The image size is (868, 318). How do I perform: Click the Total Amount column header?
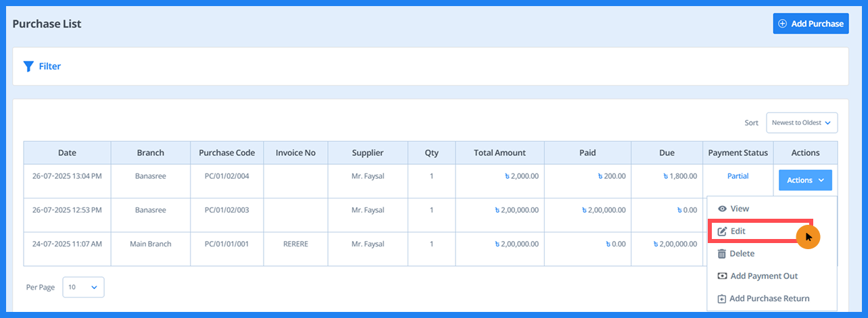tap(500, 153)
